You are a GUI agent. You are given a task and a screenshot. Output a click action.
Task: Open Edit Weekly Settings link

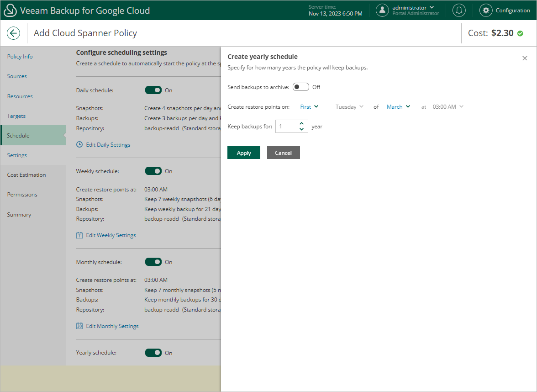[x=111, y=235]
